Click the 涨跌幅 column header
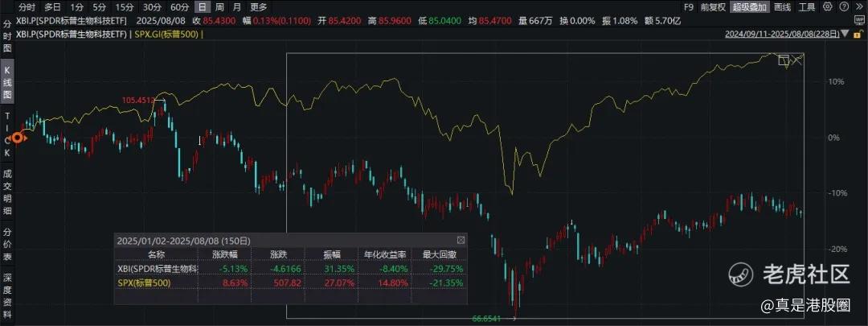The width and height of the screenshot is (868, 326). [x=225, y=254]
